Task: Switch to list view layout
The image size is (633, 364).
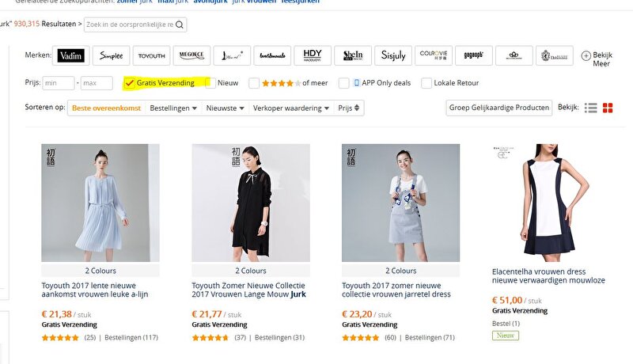Action: (x=590, y=108)
